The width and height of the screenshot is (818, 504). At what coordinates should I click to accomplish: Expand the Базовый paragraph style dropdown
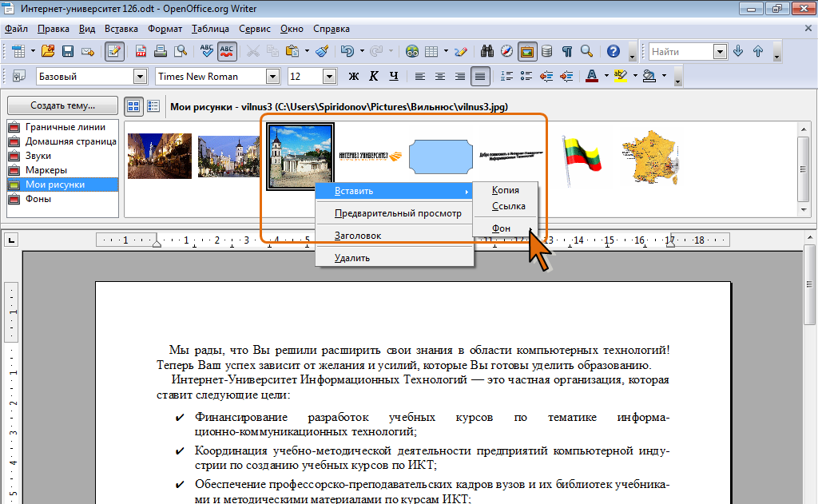pos(141,77)
